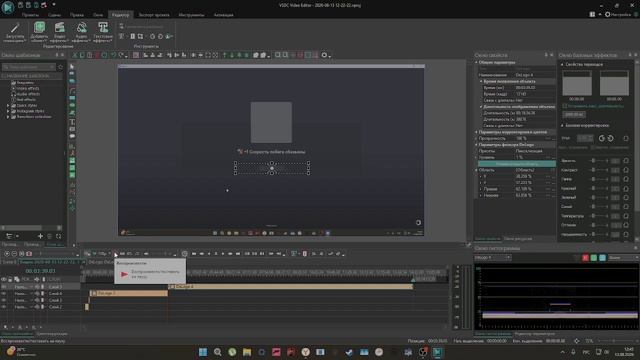Collapse the Параметры фильтра DeLogo section
Image resolution: width=640 pixels, height=360 pixels.
click(x=476, y=145)
